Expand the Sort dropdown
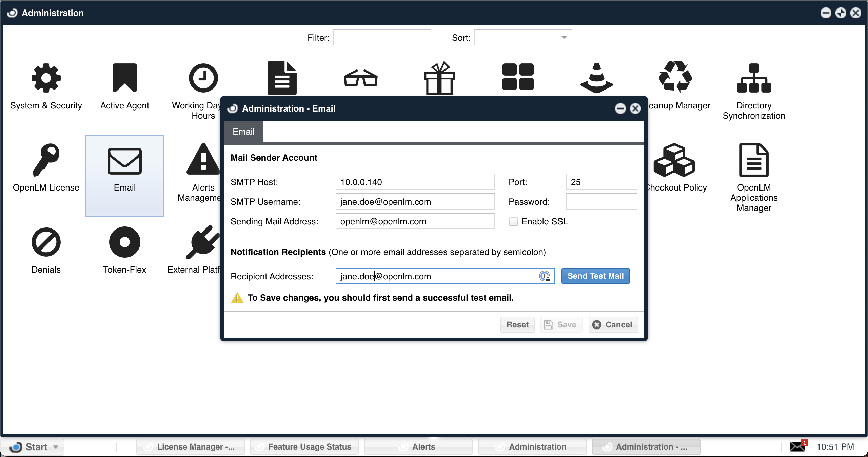The width and height of the screenshot is (868, 457). point(564,37)
